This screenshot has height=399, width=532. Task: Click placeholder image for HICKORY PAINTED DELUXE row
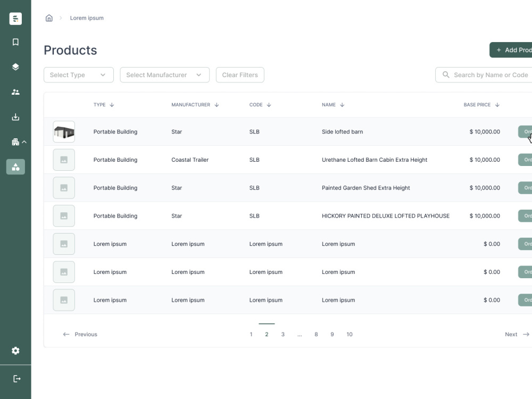[x=64, y=216]
